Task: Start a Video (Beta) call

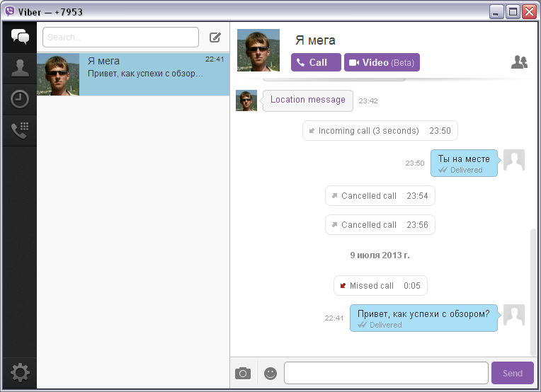Action: (382, 62)
